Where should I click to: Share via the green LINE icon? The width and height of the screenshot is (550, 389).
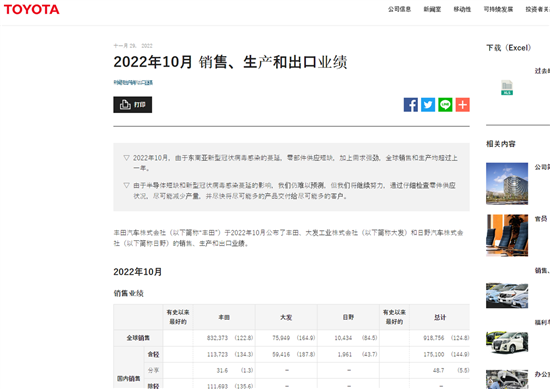point(445,105)
